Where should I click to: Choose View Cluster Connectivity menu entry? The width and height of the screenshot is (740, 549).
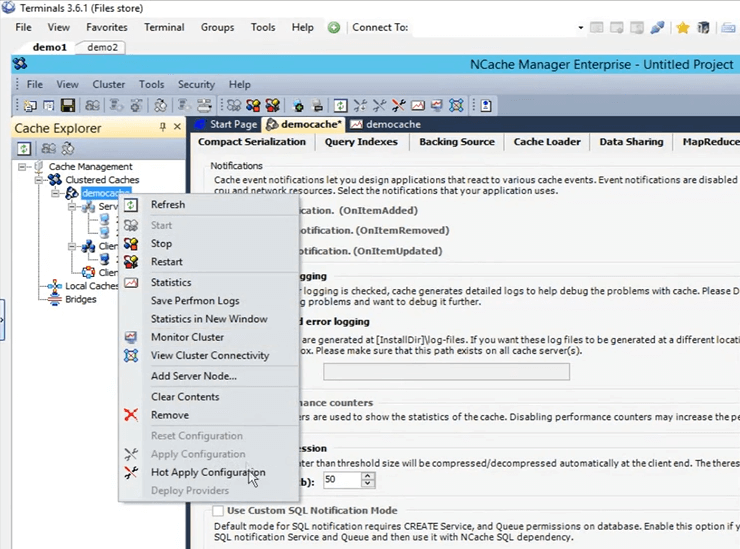coord(208,355)
